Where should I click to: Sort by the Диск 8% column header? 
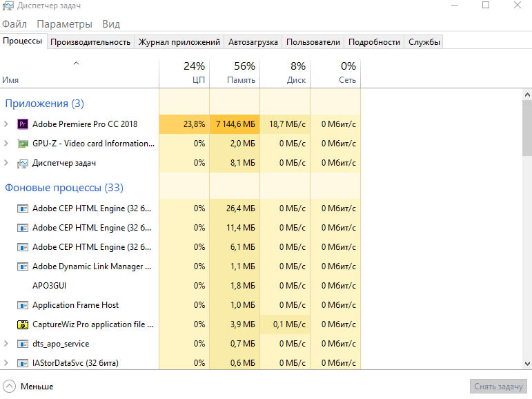click(x=285, y=73)
